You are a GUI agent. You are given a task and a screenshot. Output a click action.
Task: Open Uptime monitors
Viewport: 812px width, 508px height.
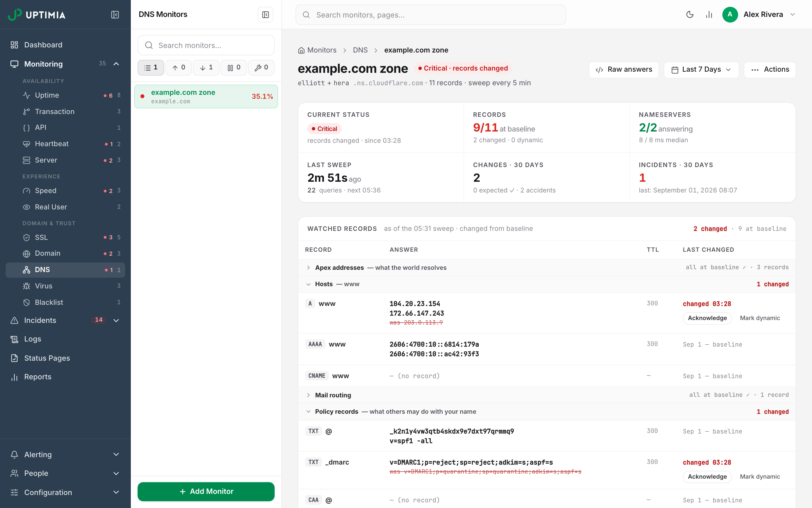tap(65, 95)
